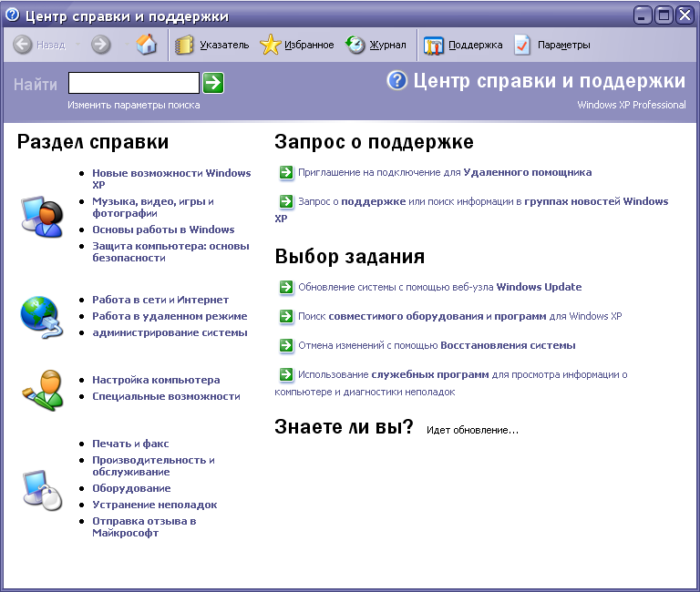The height and width of the screenshot is (592, 700).
Task: Open Производительность и обслуживание topic
Action: [x=153, y=465]
